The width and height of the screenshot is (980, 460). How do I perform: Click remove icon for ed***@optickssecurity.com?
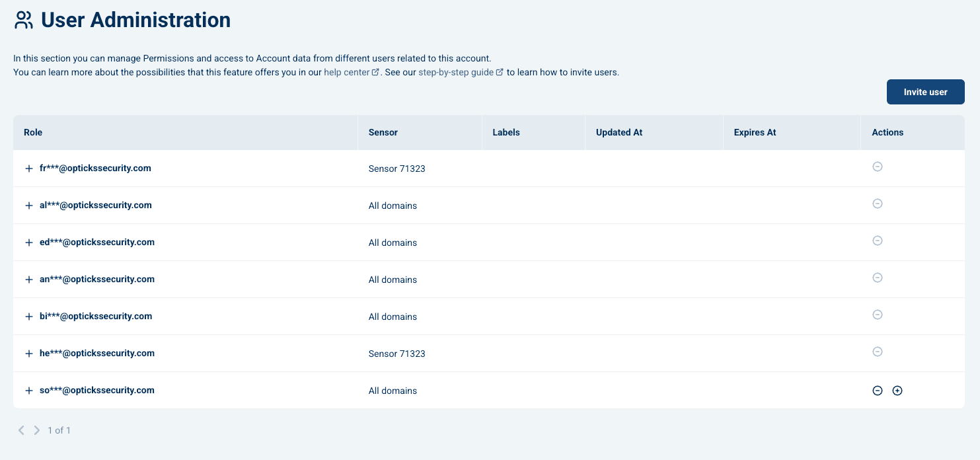(878, 241)
